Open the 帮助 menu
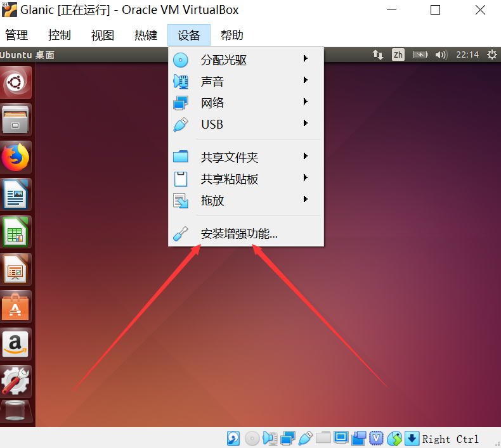 (232, 35)
